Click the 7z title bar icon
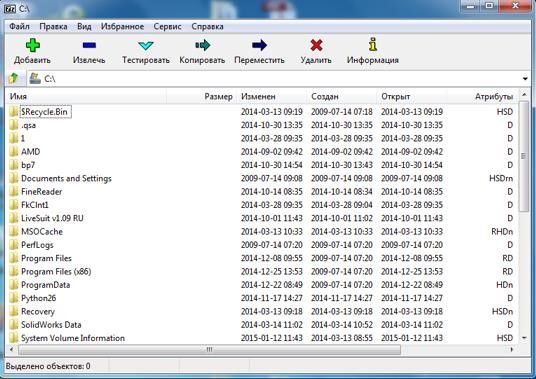 point(10,8)
